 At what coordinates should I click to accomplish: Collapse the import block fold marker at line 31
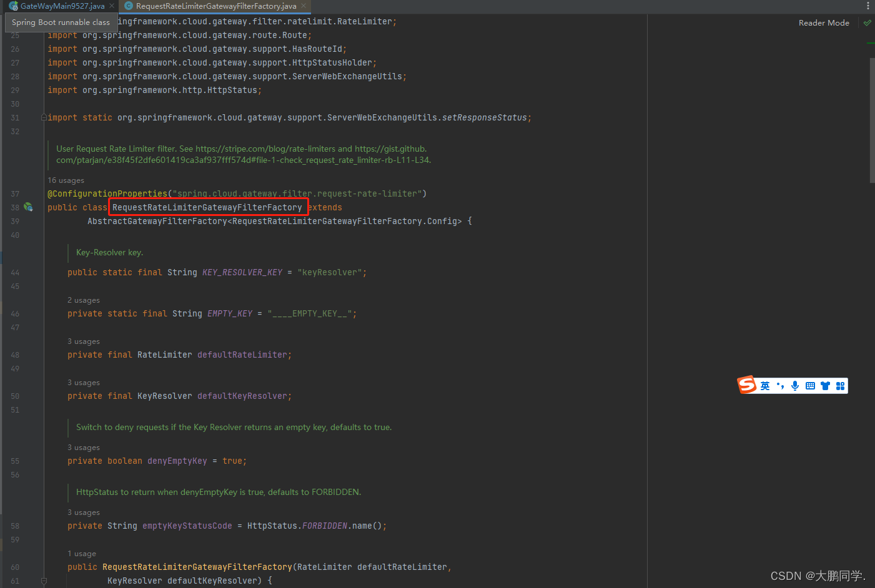[x=44, y=117]
